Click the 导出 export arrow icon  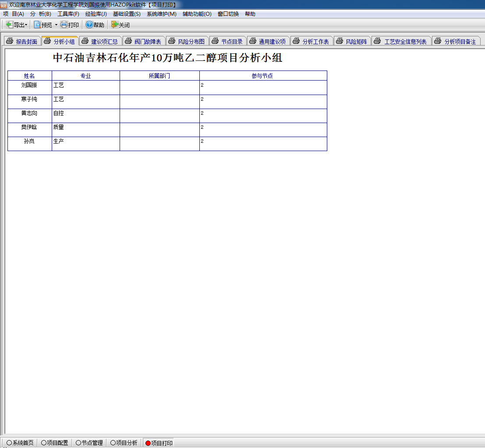coord(10,25)
